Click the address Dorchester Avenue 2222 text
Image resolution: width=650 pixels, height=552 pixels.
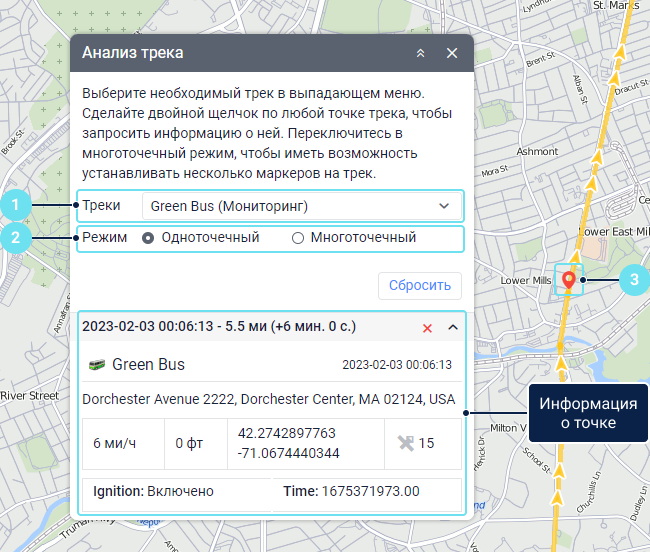click(269, 399)
